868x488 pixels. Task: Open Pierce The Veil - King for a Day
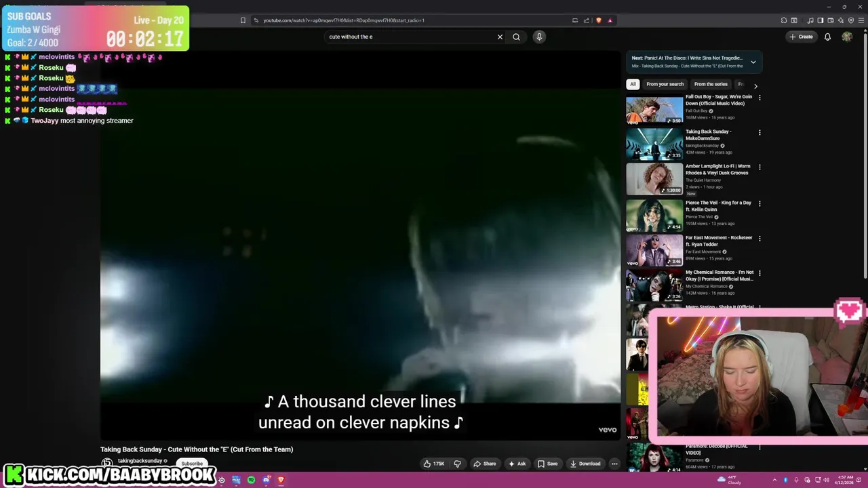pos(718,206)
